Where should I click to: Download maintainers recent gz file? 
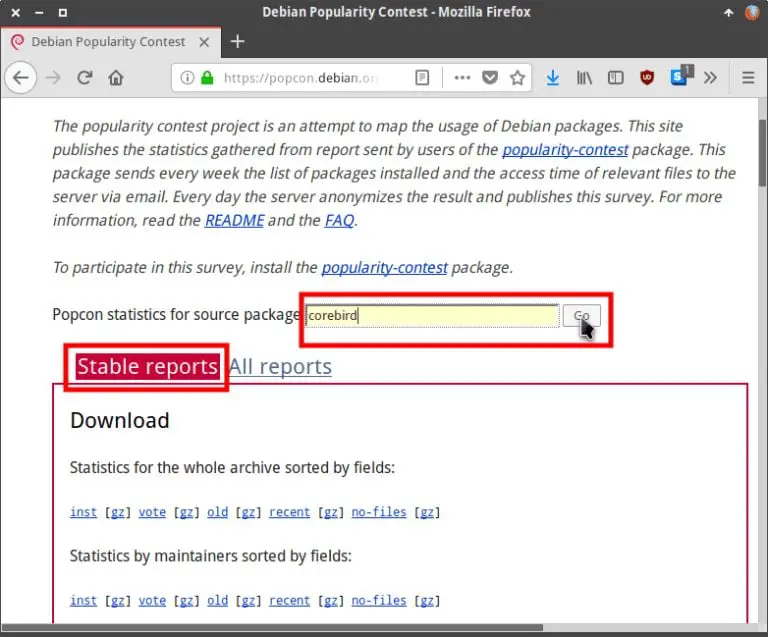point(331,601)
